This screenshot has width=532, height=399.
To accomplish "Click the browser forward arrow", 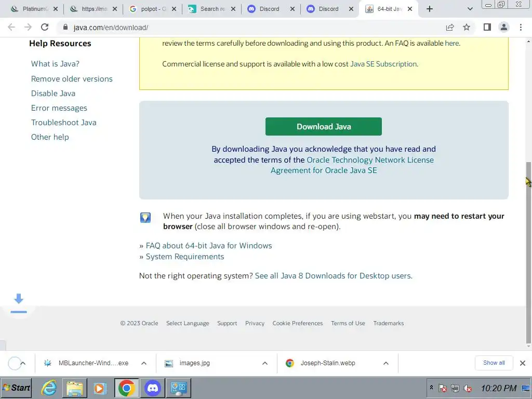I will pos(28,27).
